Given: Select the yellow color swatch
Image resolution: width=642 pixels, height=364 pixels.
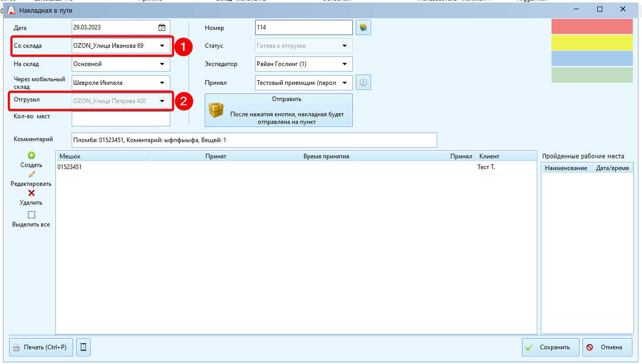Looking at the screenshot, I should 592,43.
